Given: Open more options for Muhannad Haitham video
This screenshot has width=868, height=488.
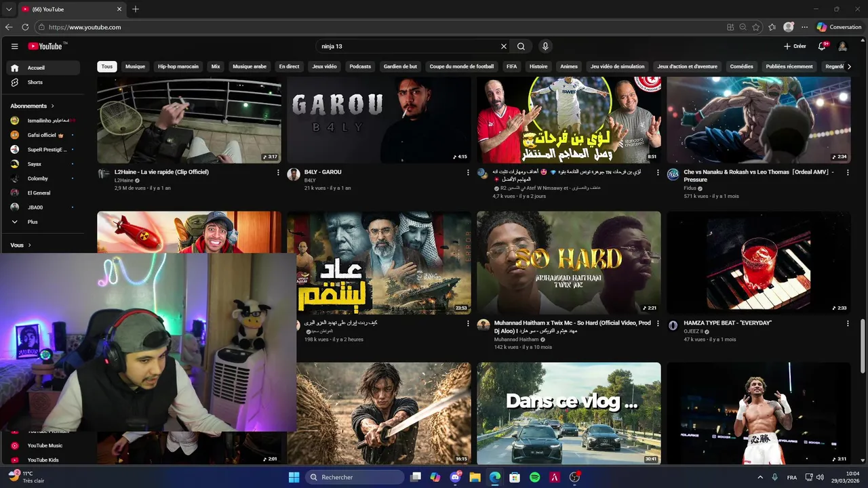Looking at the screenshot, I should click(658, 323).
